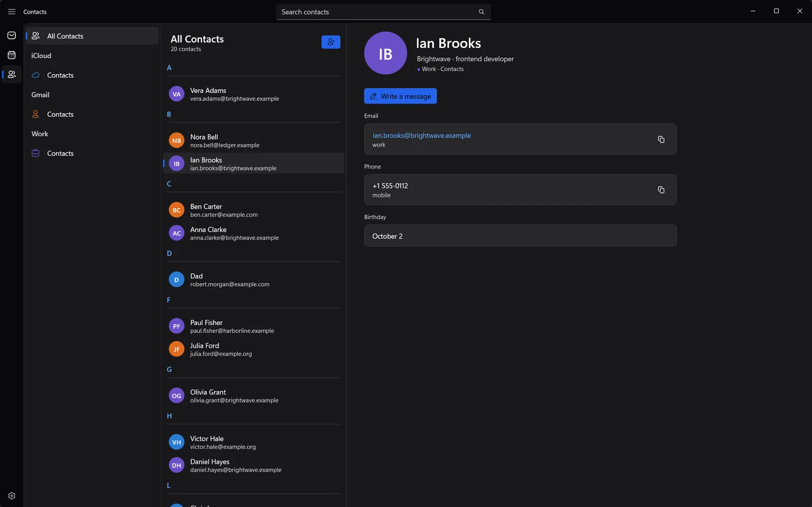Image resolution: width=812 pixels, height=507 pixels.
Task: Copy Ian Brooks email address
Action: click(661, 139)
